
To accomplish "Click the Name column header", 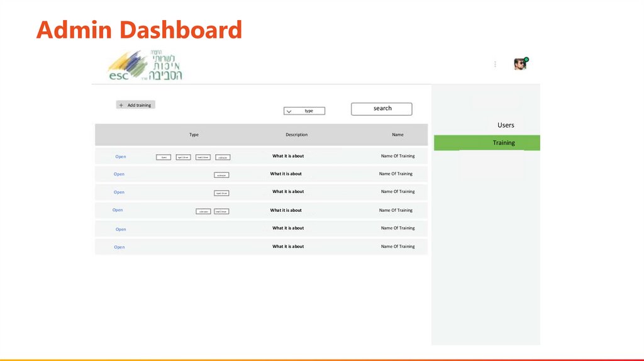I will [397, 135].
